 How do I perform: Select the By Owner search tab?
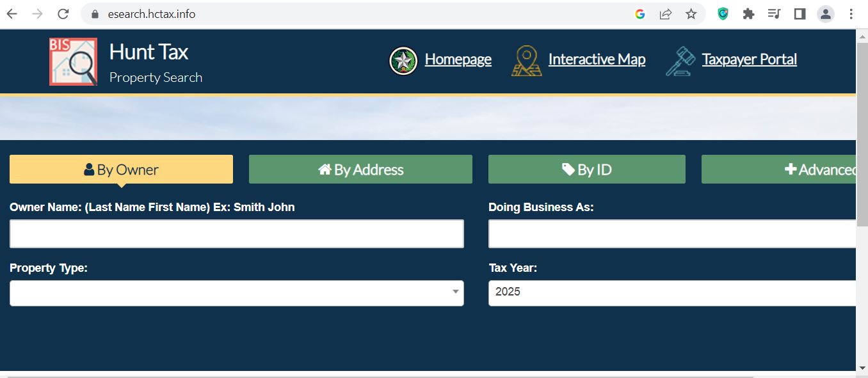click(x=121, y=169)
